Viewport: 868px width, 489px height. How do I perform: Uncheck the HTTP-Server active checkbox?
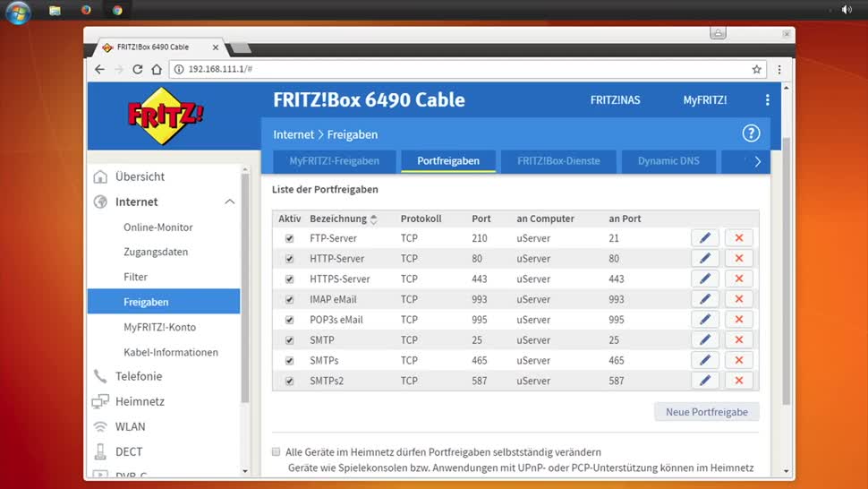(x=289, y=259)
